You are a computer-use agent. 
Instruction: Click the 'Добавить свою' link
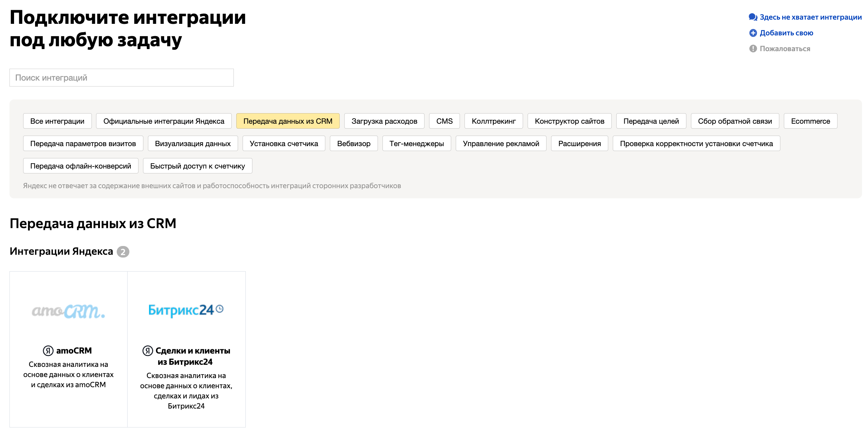(x=786, y=33)
